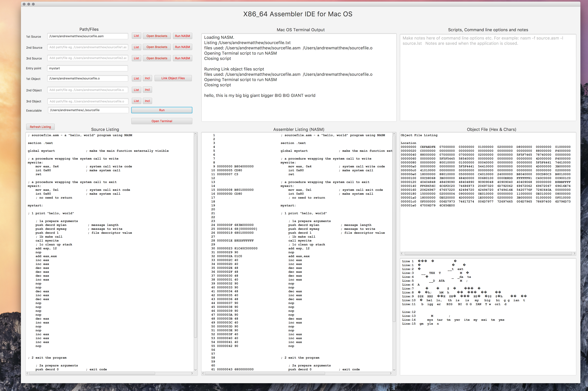
Task: Click Object File hex scroll left arrow
Action: point(402,253)
